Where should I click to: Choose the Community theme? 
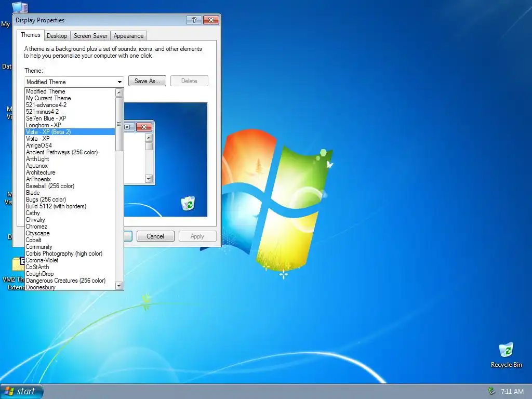coord(70,247)
